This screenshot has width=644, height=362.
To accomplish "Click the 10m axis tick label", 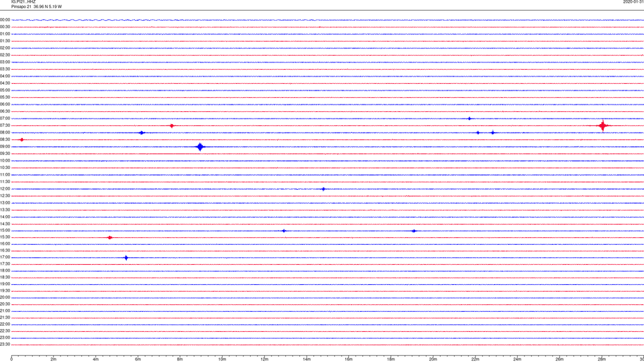I will pyautogui.click(x=222, y=359).
